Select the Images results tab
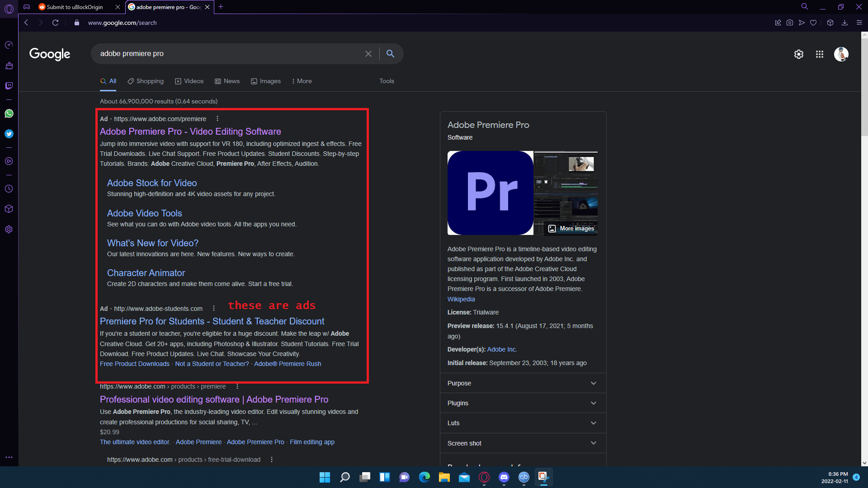Screen dimensions: 868x488 pos(266,81)
